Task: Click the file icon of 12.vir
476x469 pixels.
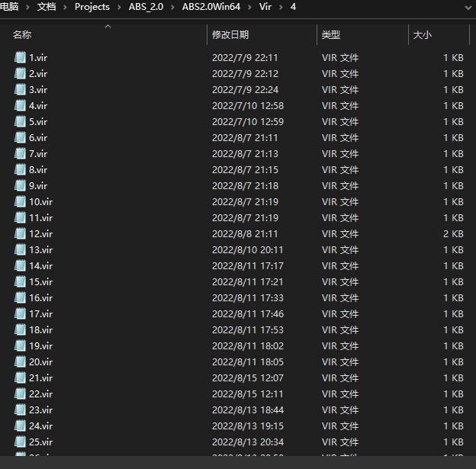Action: [20, 233]
